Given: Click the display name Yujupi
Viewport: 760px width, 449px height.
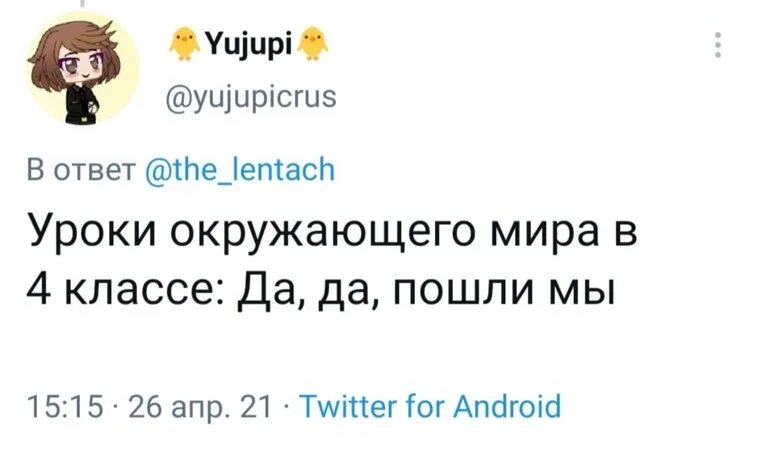Looking at the screenshot, I should coord(249,44).
